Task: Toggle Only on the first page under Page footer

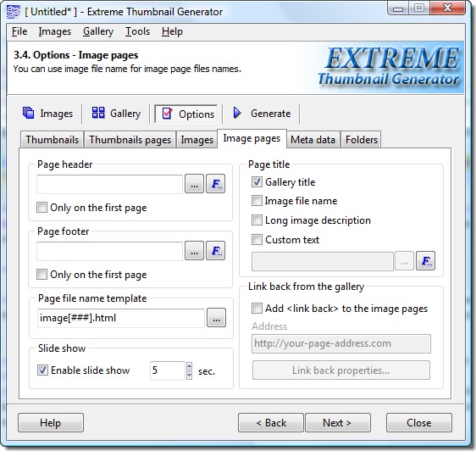Action: (x=42, y=275)
